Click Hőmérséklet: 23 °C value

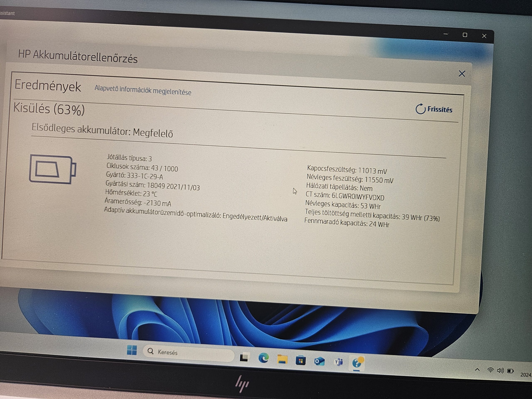coord(131,193)
